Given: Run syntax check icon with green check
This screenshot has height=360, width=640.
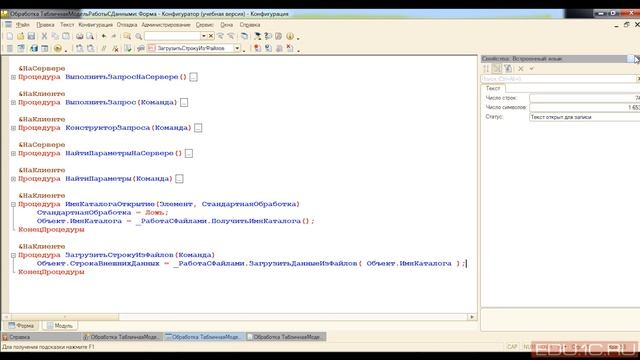Looking at the screenshot, I should coord(128,49).
